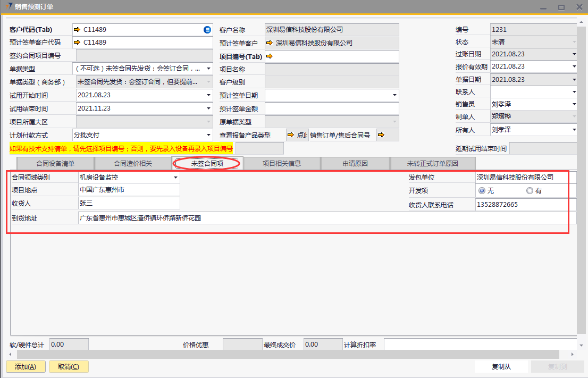
Task: Click the orange arrow in 项目编号(Tab) field
Action: coord(270,56)
